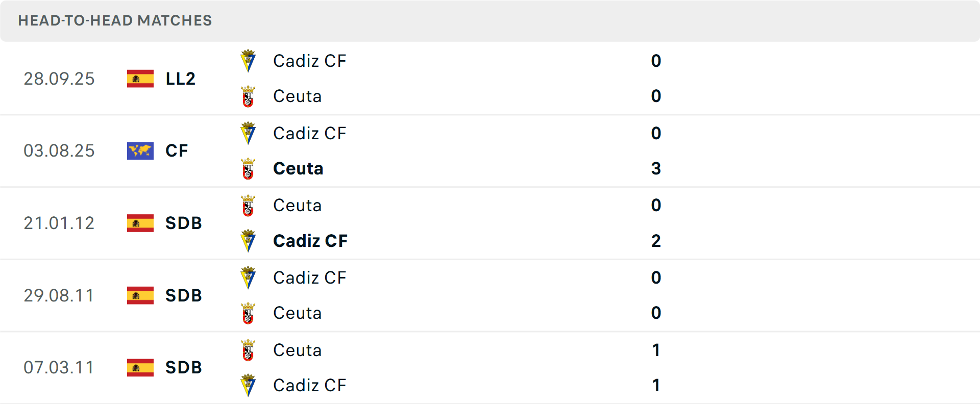The width and height of the screenshot is (980, 404).
Task: Select the score 2 next to Cadiz CF
Action: tap(656, 241)
